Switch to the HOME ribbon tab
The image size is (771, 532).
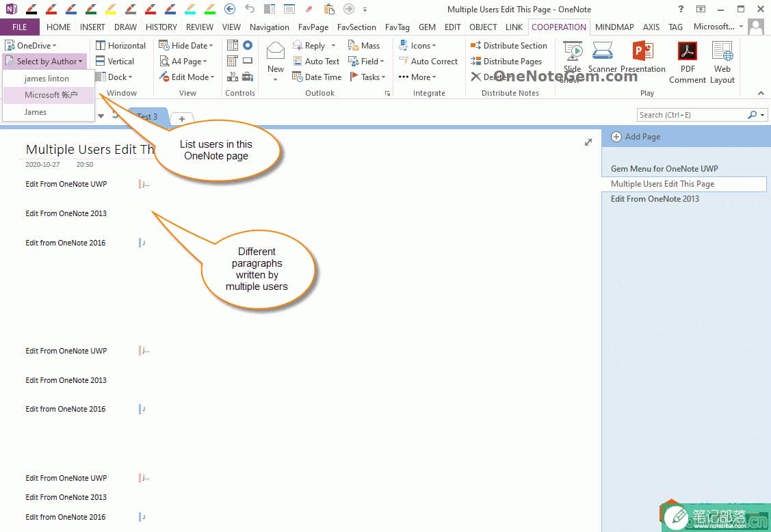point(59,27)
